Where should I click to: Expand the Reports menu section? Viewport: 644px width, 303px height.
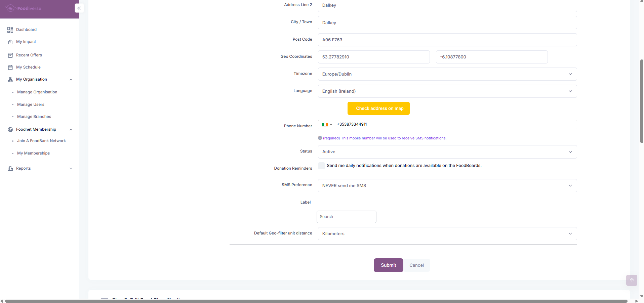tap(71, 169)
